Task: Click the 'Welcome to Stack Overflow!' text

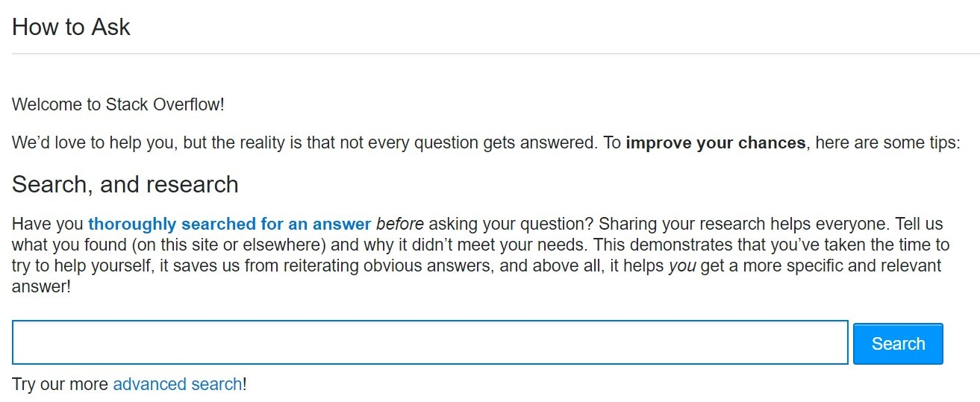Action: click(118, 104)
